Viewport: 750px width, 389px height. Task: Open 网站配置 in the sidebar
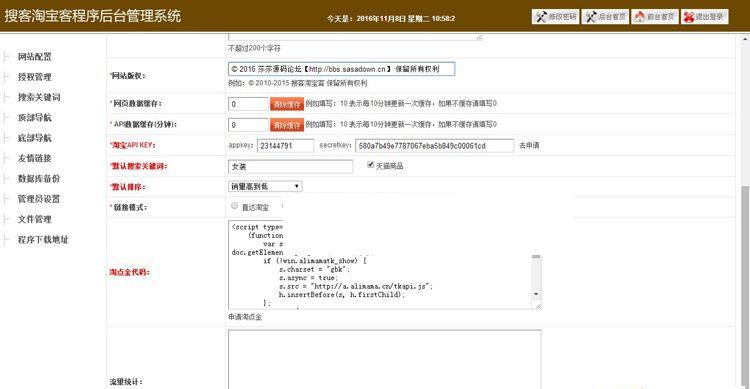(x=34, y=56)
